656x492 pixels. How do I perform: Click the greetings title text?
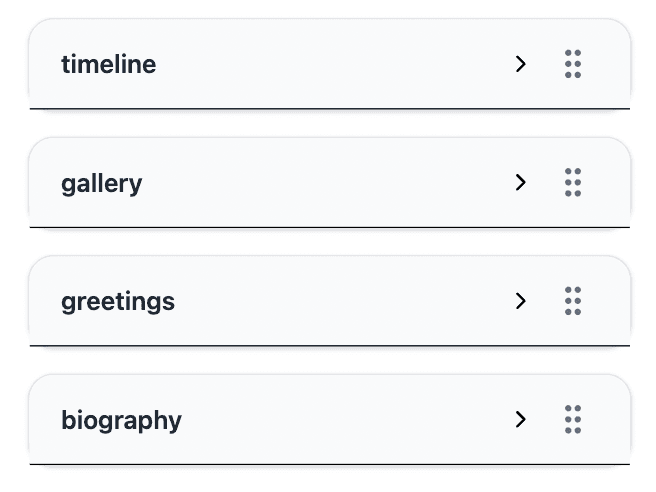[117, 301]
